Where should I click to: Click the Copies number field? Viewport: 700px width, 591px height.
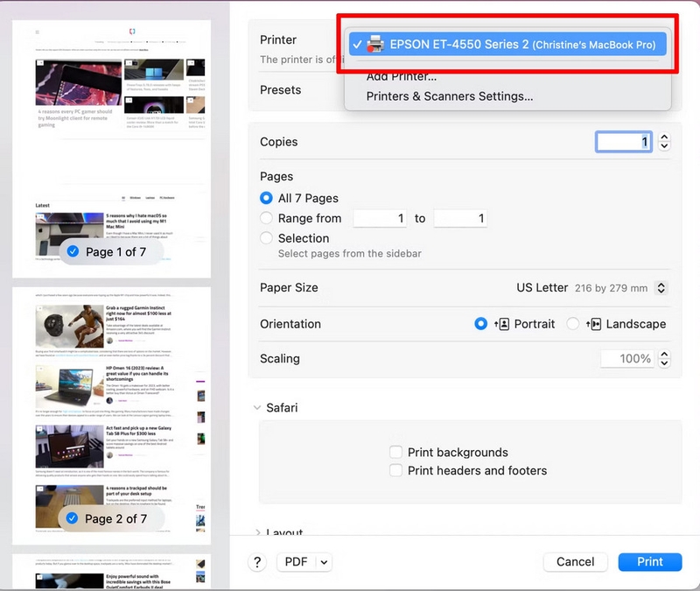point(624,142)
